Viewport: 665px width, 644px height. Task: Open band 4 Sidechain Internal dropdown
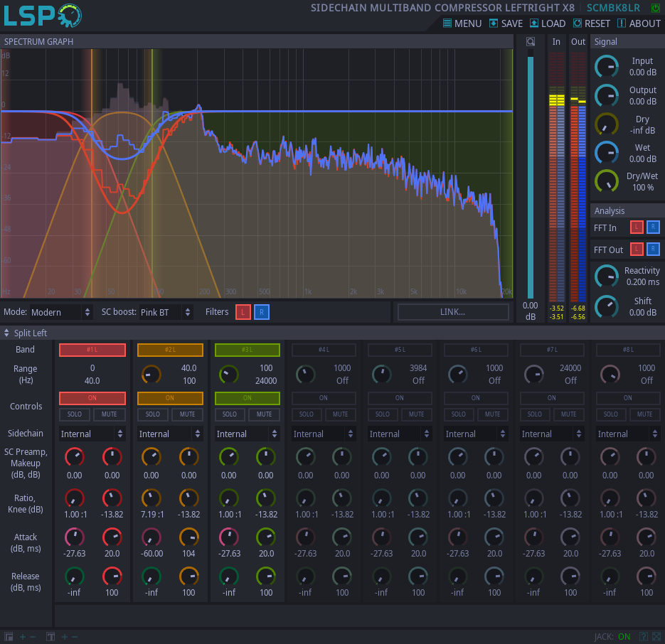click(x=324, y=434)
